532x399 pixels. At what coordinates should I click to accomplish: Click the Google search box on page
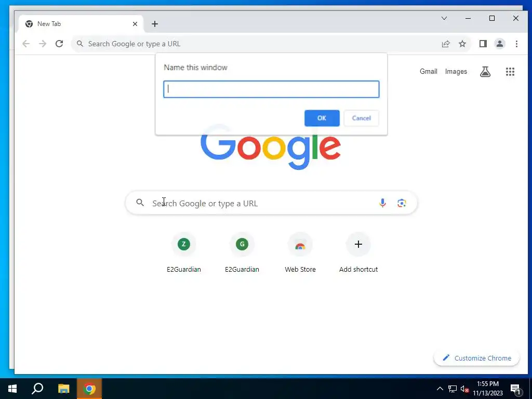coord(271,203)
